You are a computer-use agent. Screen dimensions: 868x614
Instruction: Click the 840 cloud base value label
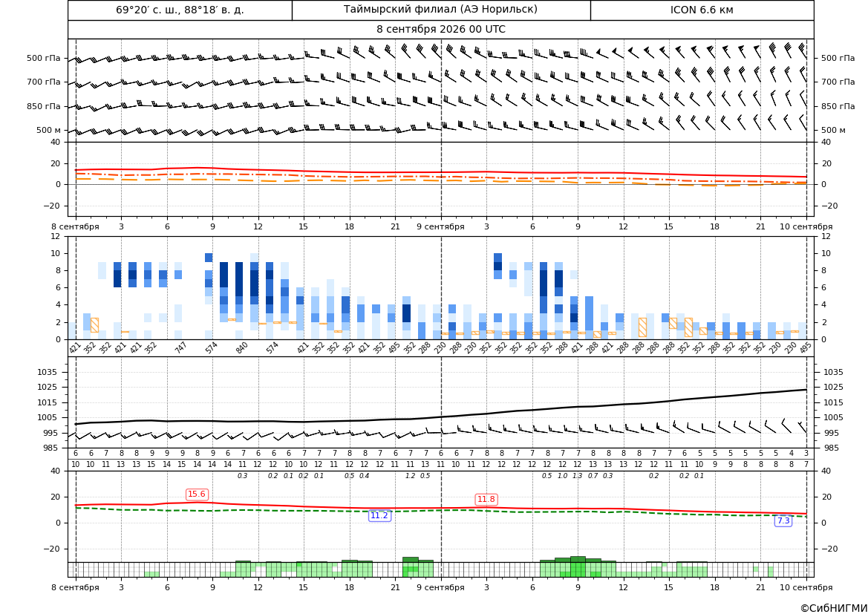[x=241, y=347]
